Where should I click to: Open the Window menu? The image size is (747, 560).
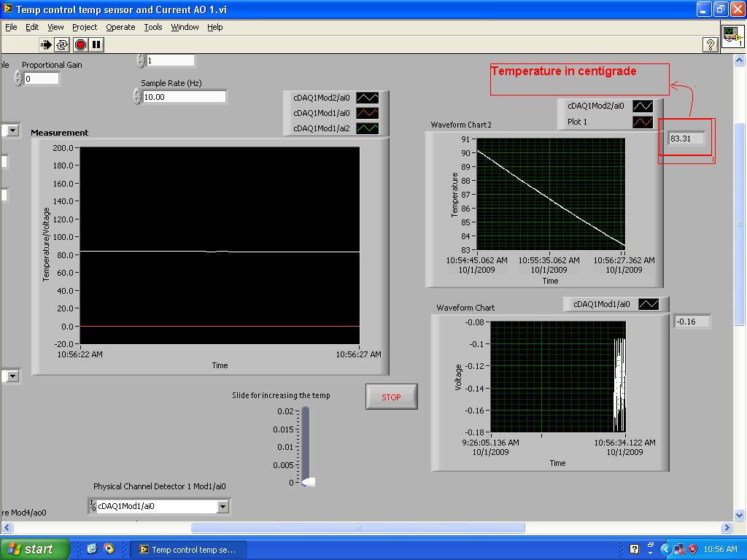coord(185,27)
